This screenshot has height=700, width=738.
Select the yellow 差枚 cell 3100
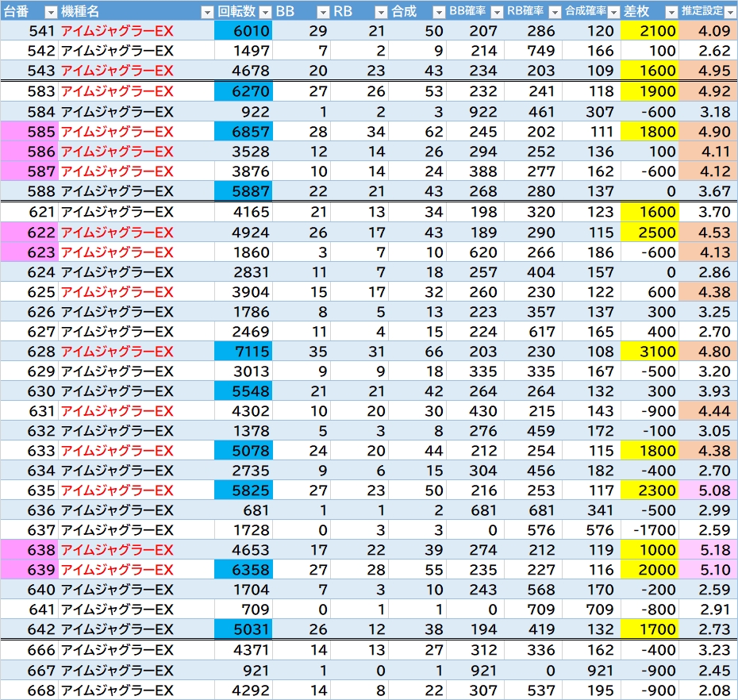(649, 351)
